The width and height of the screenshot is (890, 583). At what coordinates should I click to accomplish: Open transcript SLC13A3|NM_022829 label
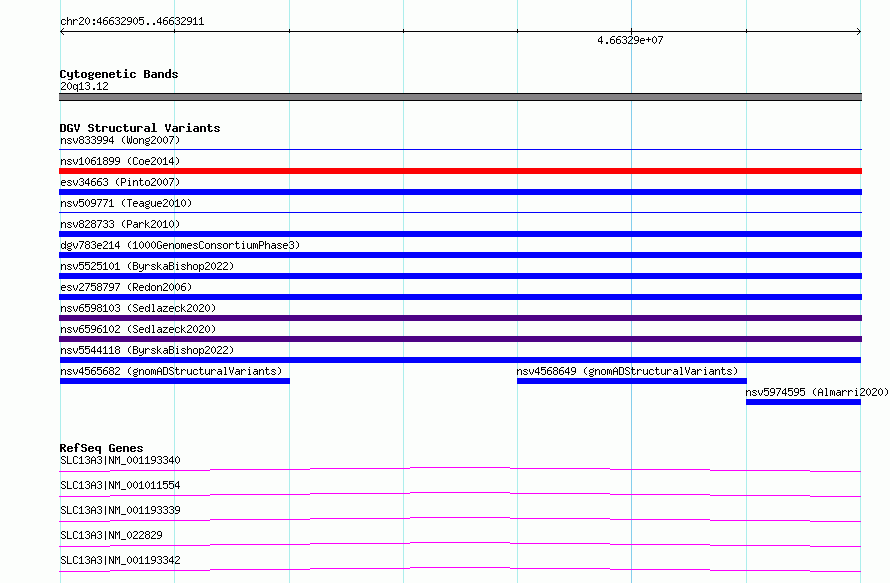pos(111,535)
